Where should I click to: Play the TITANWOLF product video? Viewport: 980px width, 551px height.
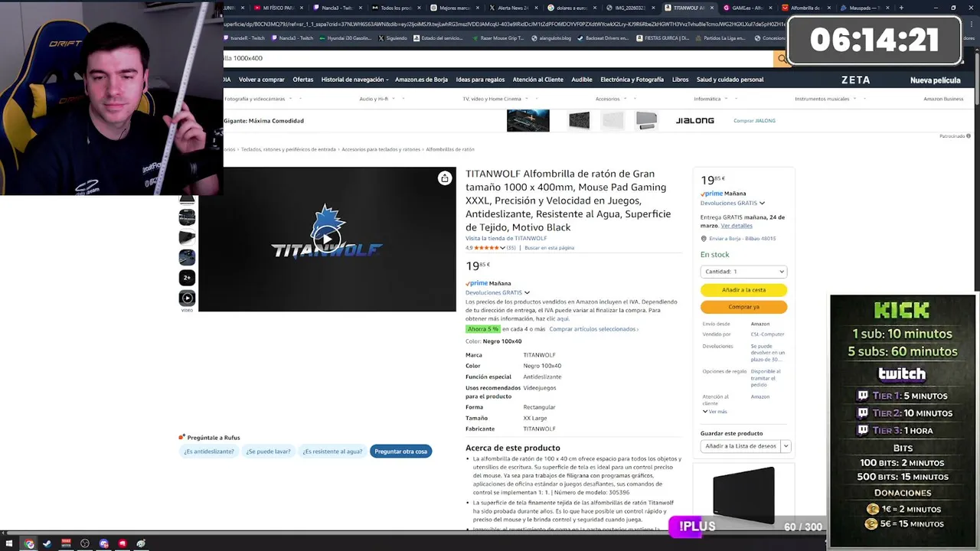click(327, 239)
